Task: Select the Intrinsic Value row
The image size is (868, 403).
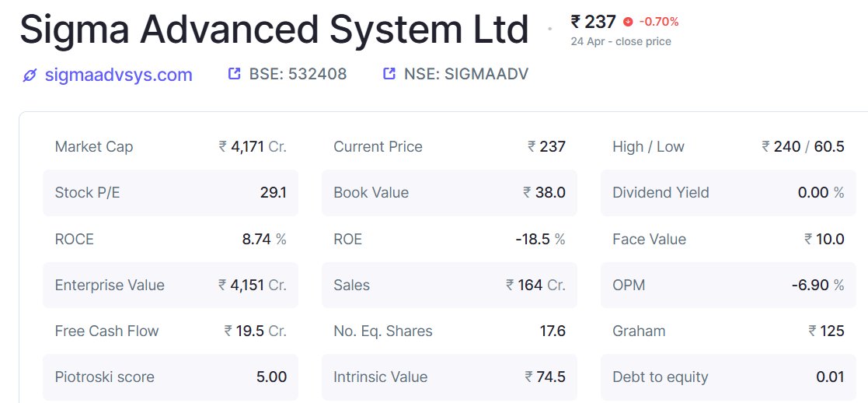Action: pyautogui.click(x=449, y=377)
